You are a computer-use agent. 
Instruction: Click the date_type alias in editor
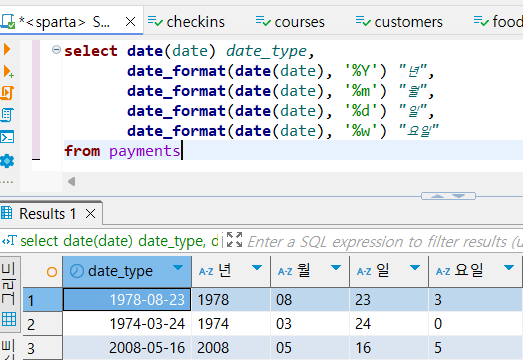pyautogui.click(x=266, y=51)
